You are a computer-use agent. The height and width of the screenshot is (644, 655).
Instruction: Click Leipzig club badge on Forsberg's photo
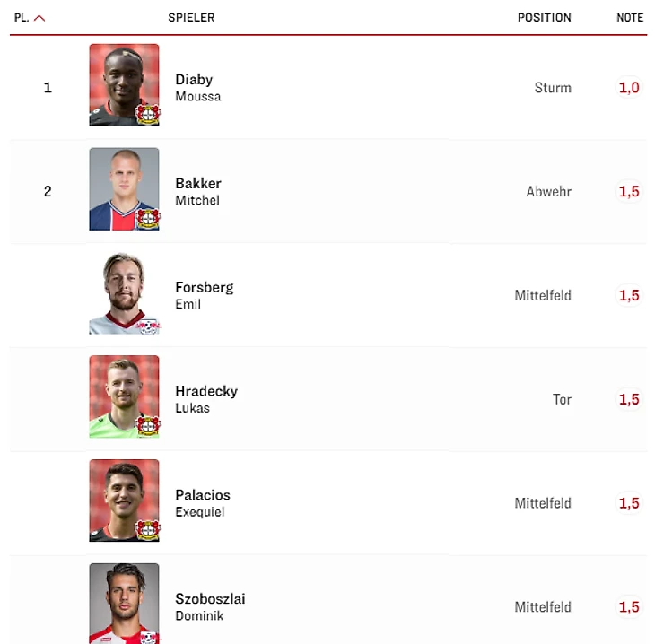(148, 326)
